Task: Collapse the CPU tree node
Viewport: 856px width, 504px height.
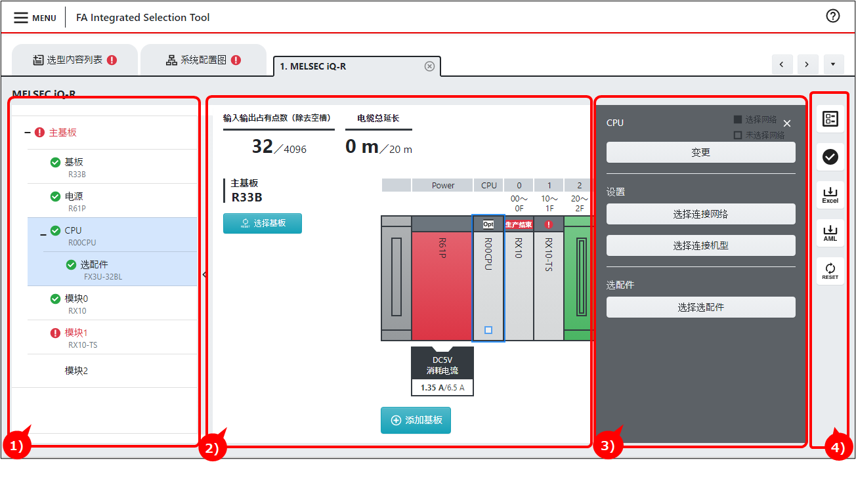Action: [x=43, y=234]
